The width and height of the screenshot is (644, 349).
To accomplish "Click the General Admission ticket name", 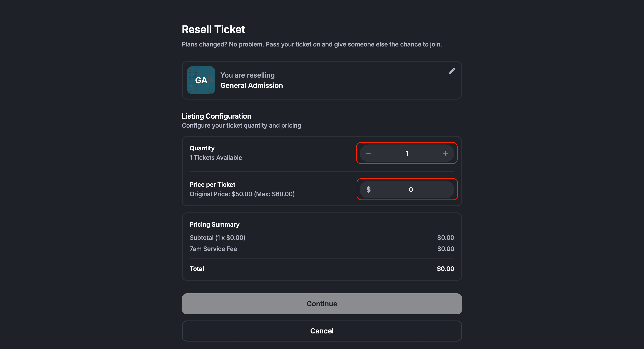I will (251, 85).
